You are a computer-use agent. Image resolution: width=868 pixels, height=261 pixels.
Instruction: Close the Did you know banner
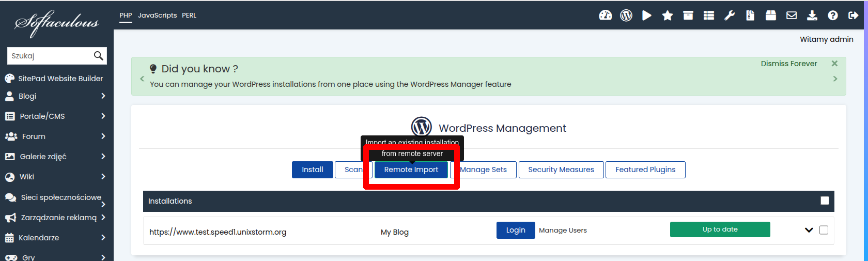(x=834, y=64)
